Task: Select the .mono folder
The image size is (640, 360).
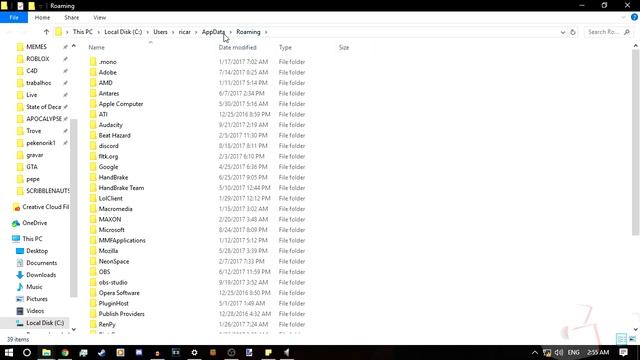Action: 107,62
